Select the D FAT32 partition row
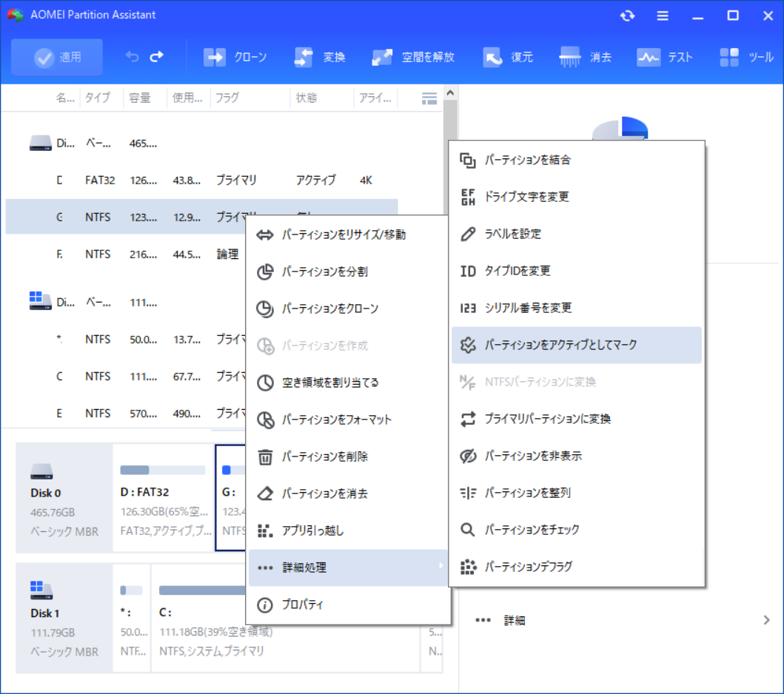784x694 pixels. 201,180
